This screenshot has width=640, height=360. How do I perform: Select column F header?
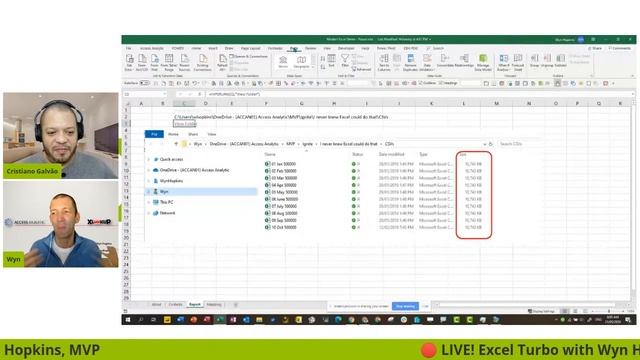pos(266,104)
